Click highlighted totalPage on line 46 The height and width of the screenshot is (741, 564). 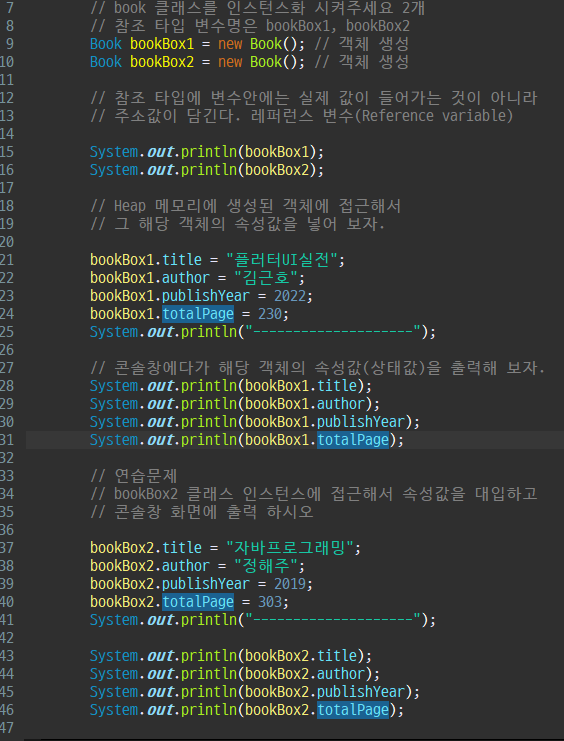point(353,710)
